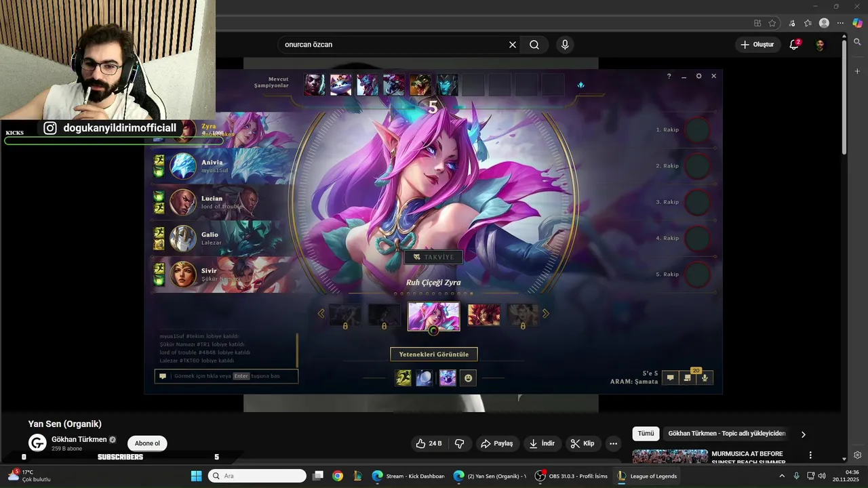
Task: Click the Abone ol subscribe button
Action: [147, 443]
